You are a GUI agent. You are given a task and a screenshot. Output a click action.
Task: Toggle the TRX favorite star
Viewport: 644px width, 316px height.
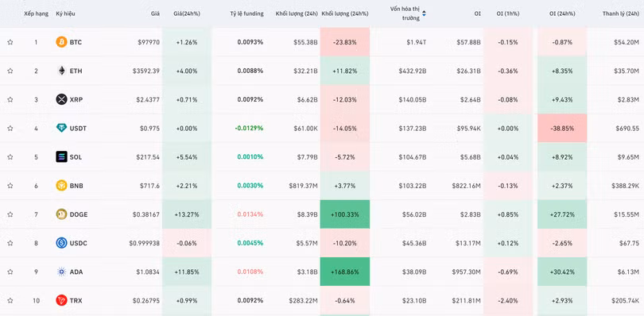(x=10, y=300)
